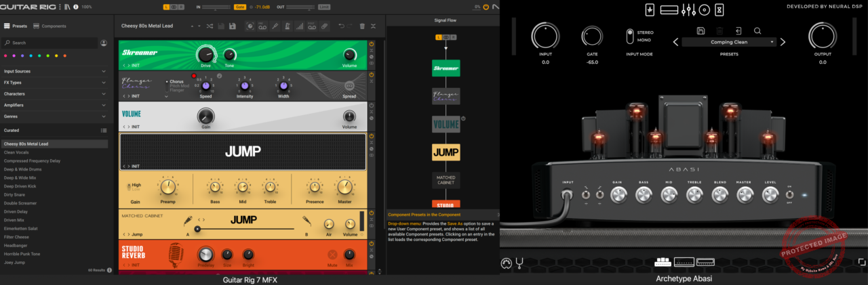Click the undo arrow in Guitar Rig toolbar
The image size is (868, 285).
tap(341, 26)
